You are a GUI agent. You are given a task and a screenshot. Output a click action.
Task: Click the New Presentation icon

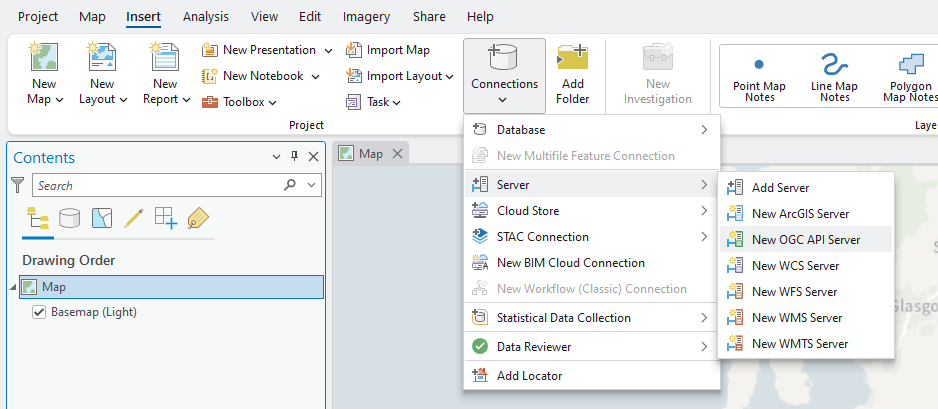[209, 50]
